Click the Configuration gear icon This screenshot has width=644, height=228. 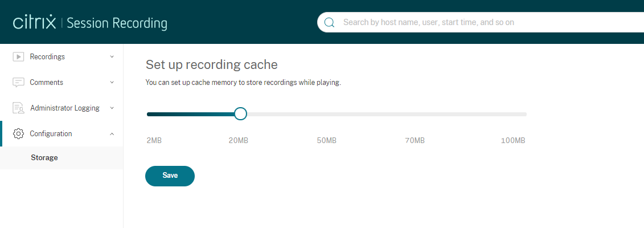18,133
